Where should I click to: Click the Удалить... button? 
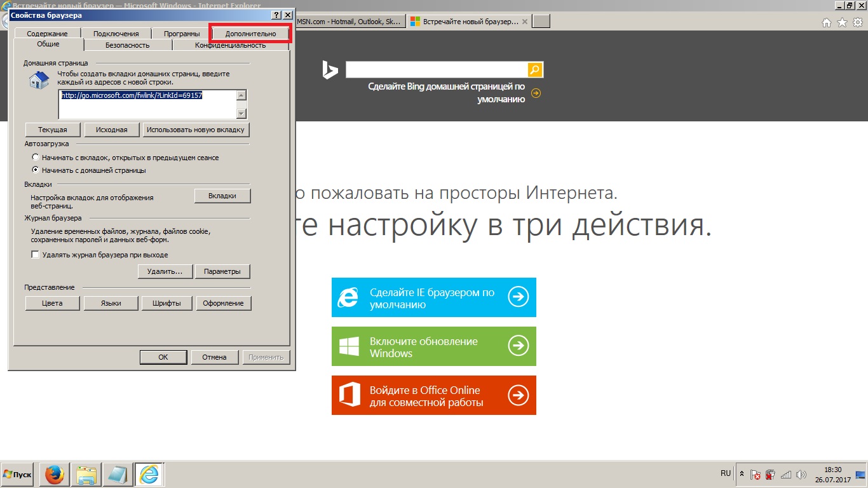click(x=165, y=271)
